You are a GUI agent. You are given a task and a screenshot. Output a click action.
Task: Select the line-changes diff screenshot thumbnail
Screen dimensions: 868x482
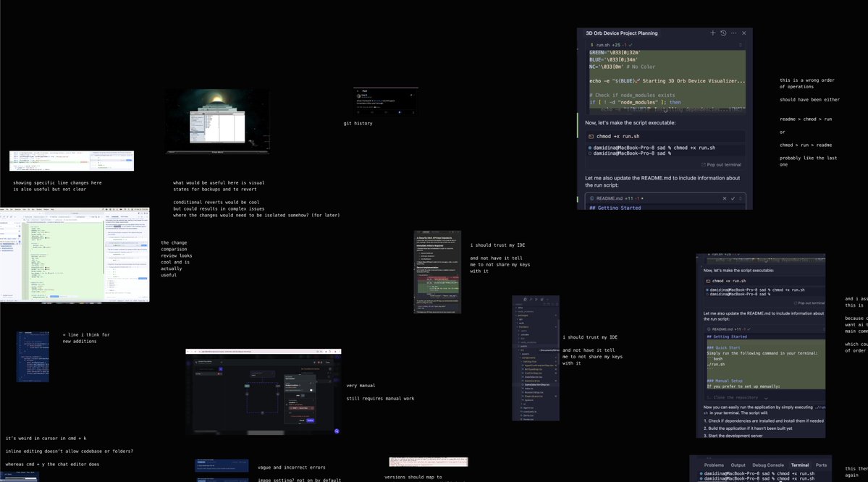pos(72,161)
